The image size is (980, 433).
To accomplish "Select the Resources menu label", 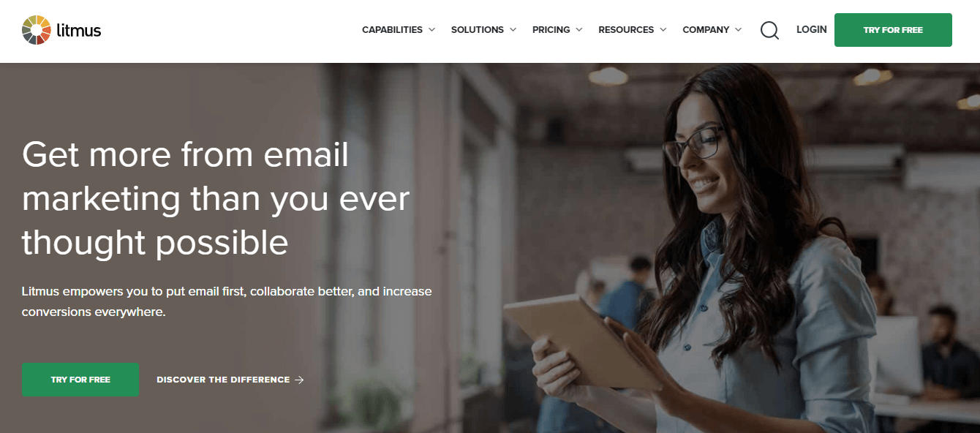I will pos(626,30).
